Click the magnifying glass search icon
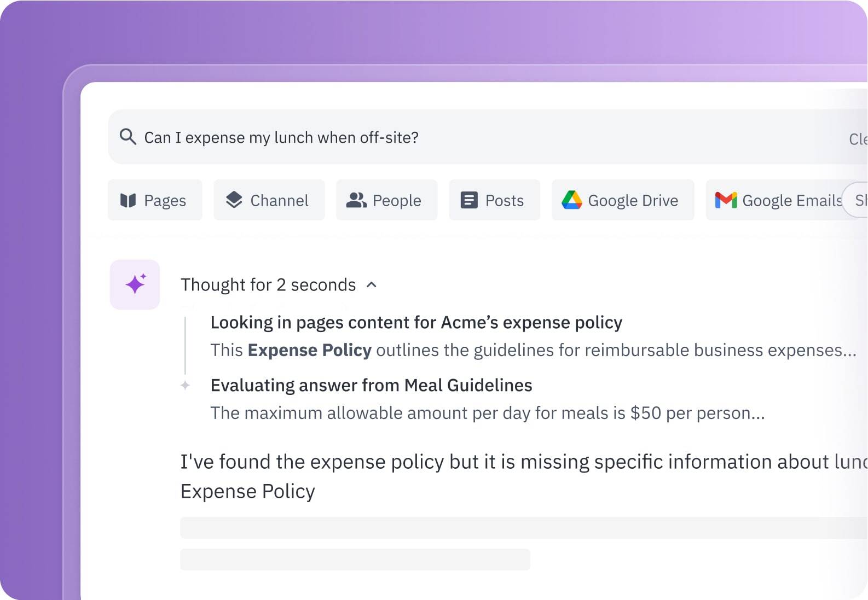868x600 pixels. 128,137
